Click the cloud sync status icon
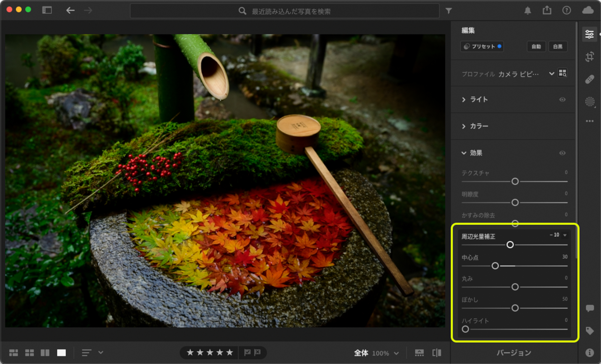The image size is (601, 364). 588,10
